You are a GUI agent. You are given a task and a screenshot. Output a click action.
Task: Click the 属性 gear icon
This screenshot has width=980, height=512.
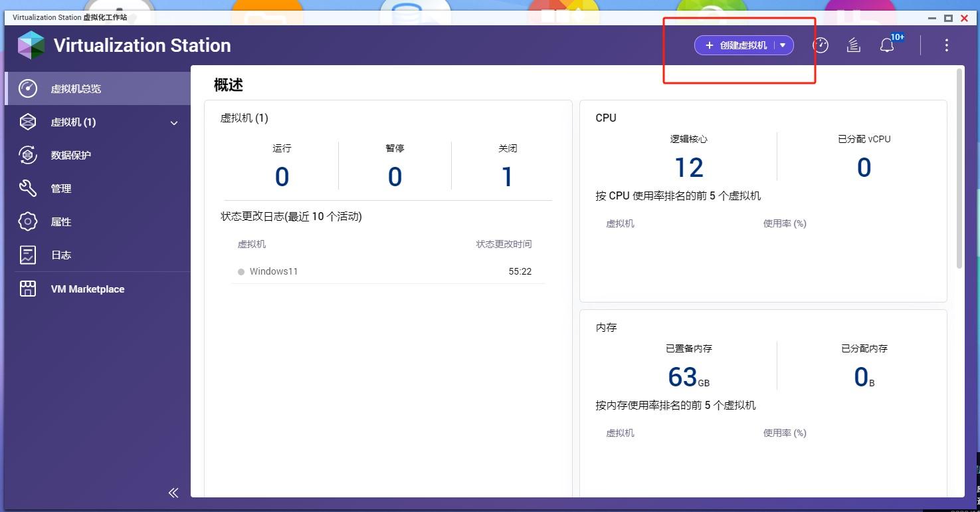click(x=28, y=221)
